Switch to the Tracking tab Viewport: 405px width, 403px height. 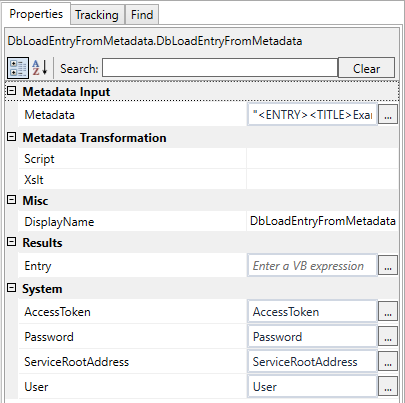pyautogui.click(x=97, y=15)
